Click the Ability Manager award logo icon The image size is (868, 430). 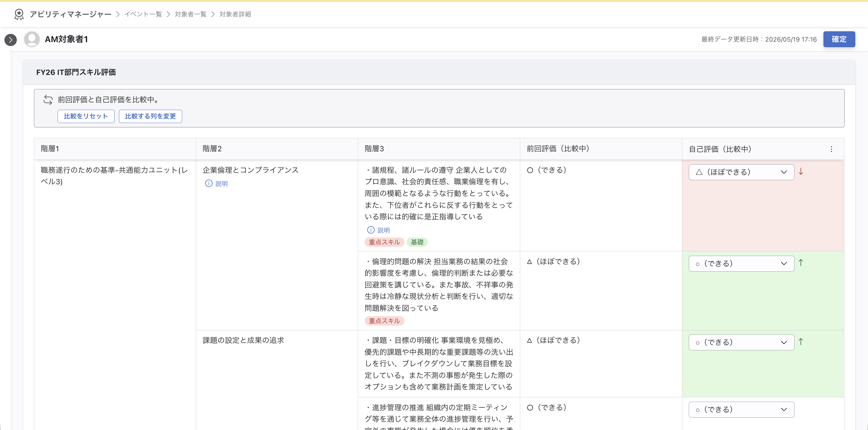pyautogui.click(x=19, y=14)
